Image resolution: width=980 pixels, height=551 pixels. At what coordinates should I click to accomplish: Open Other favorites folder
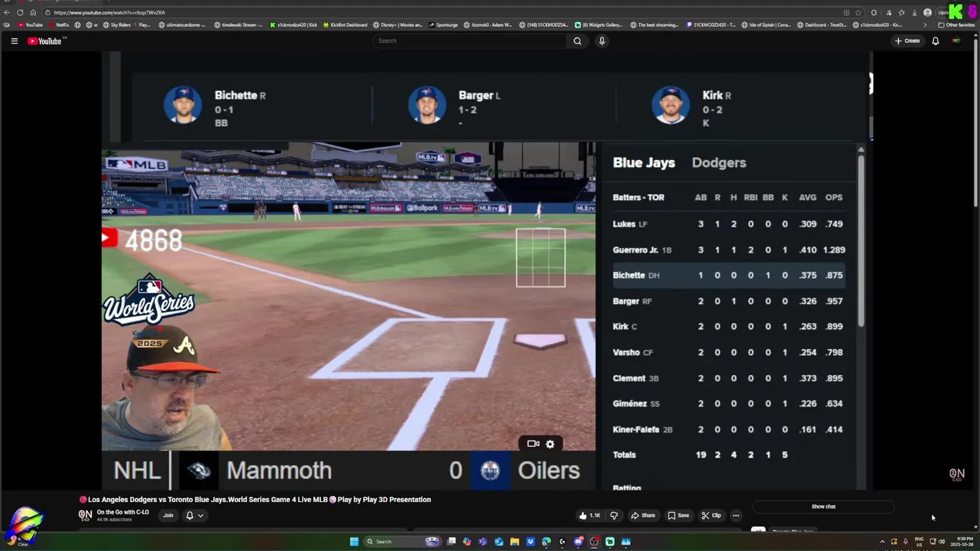tap(956, 24)
